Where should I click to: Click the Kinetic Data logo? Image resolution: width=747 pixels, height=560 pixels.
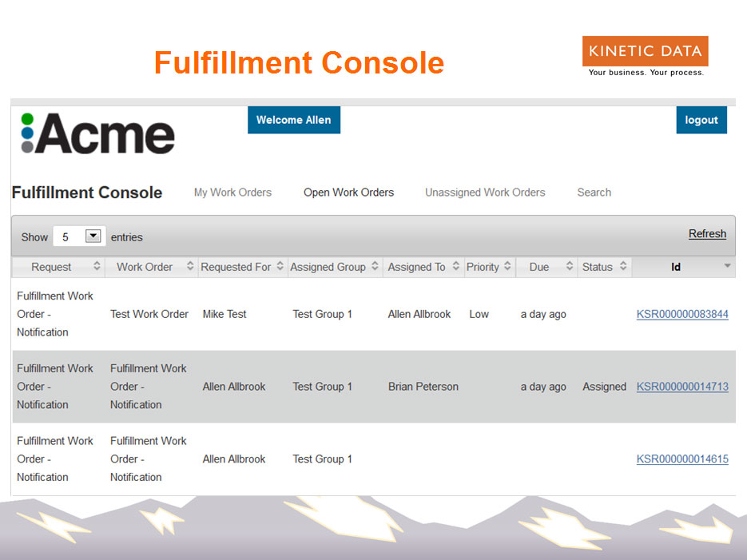(645, 56)
